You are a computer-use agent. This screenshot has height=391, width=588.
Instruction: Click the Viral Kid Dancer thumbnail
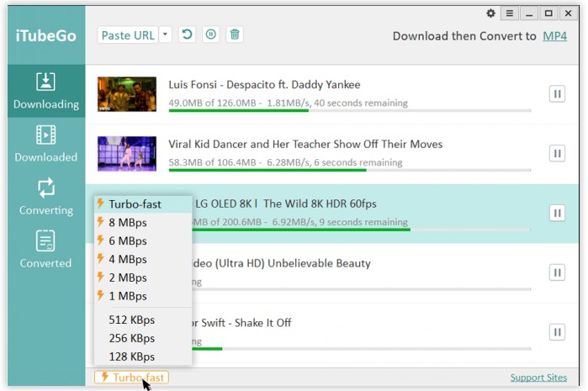click(x=127, y=154)
